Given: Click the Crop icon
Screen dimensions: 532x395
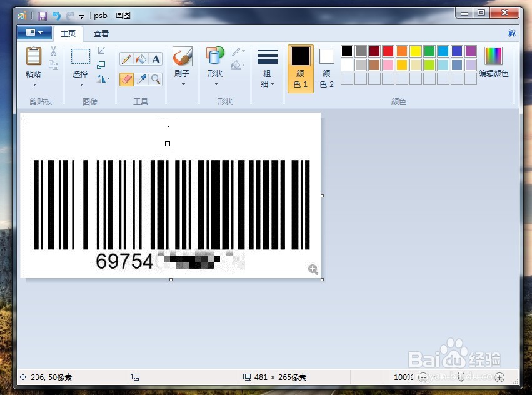Looking at the screenshot, I should click(101, 51).
